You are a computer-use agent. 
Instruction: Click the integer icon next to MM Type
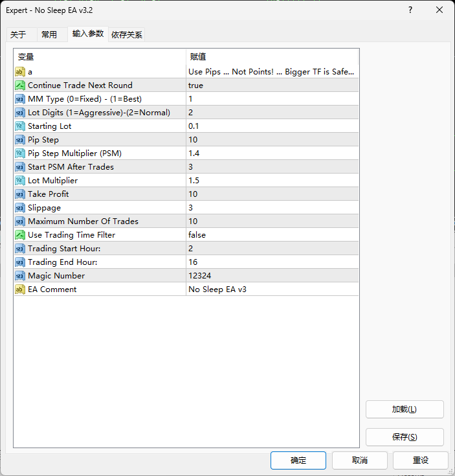click(20, 99)
